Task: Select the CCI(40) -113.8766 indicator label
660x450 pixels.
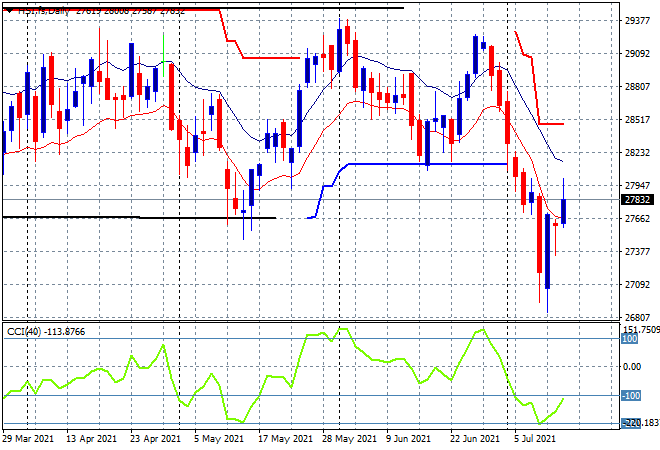Action: pyautogui.click(x=46, y=332)
